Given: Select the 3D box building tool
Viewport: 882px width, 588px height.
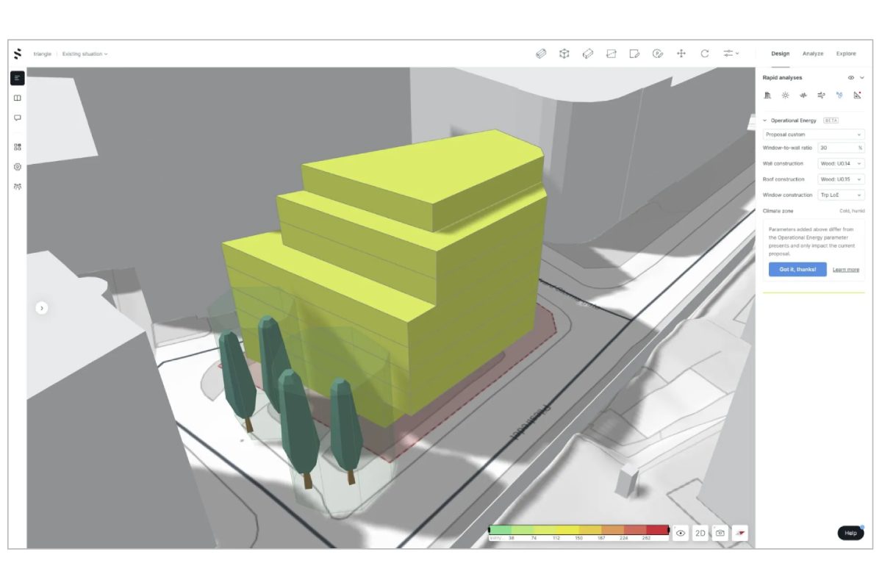Looking at the screenshot, I should pos(564,54).
